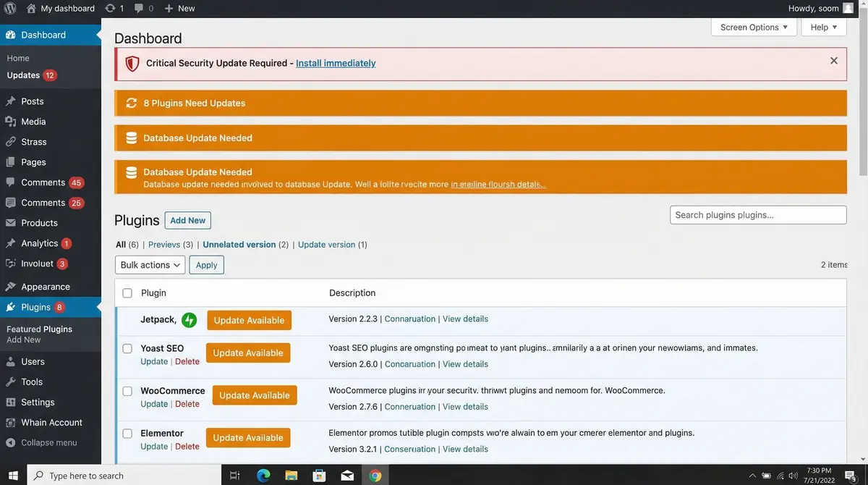Click the green Jetpack icon
Screen dimensions: 868x485
[188, 319]
